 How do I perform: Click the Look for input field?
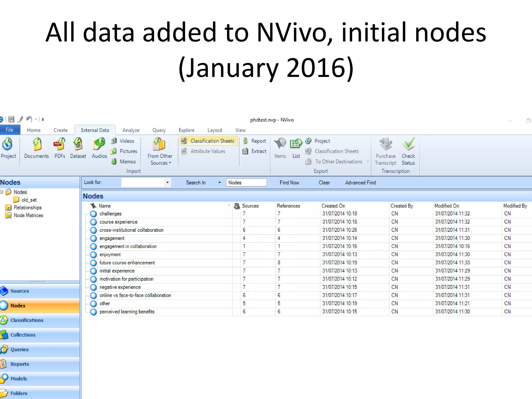point(143,182)
